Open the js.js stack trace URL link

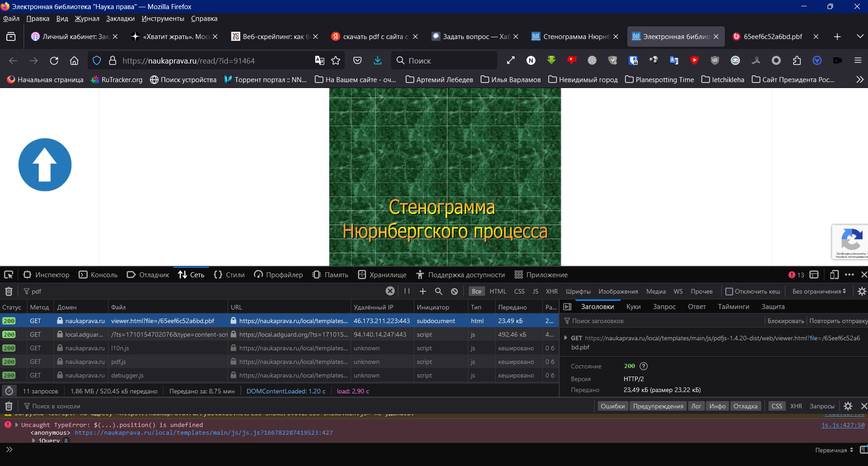204,432
